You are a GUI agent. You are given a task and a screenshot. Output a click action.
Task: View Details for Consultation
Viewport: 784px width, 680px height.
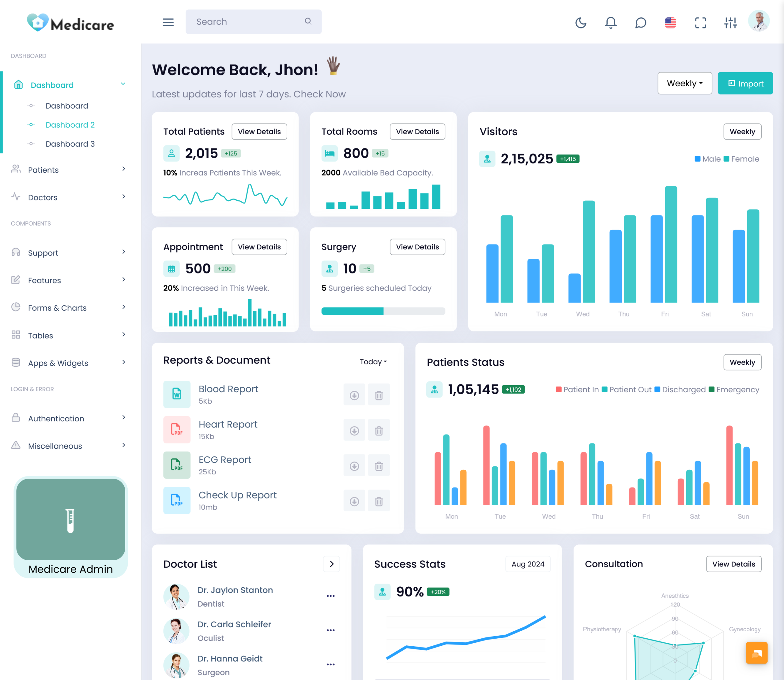[733, 564]
